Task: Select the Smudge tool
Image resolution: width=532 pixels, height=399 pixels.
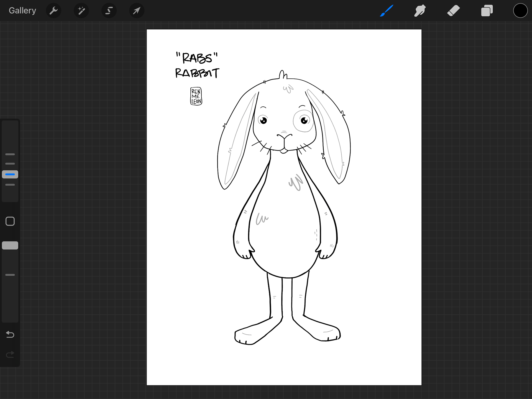Action: 420,11
